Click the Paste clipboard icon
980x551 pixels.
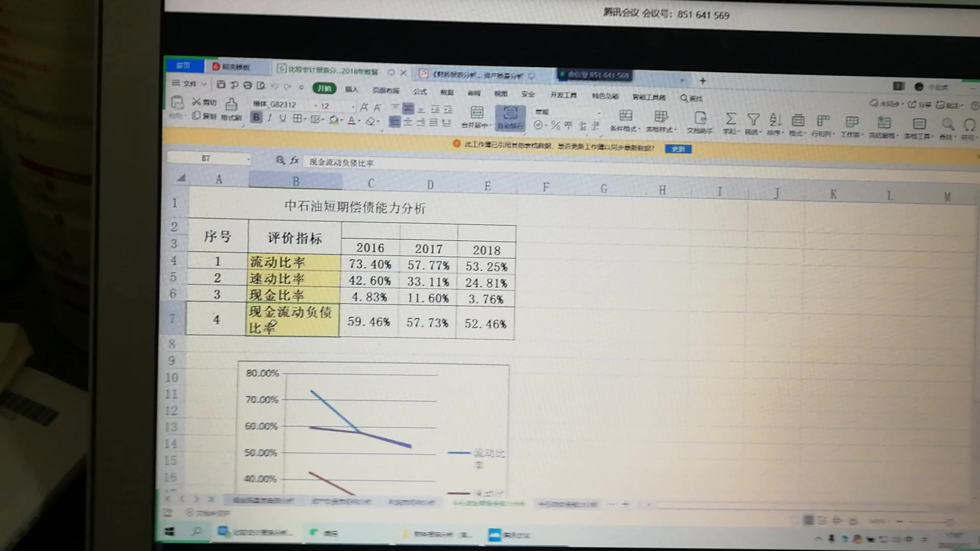click(x=177, y=103)
